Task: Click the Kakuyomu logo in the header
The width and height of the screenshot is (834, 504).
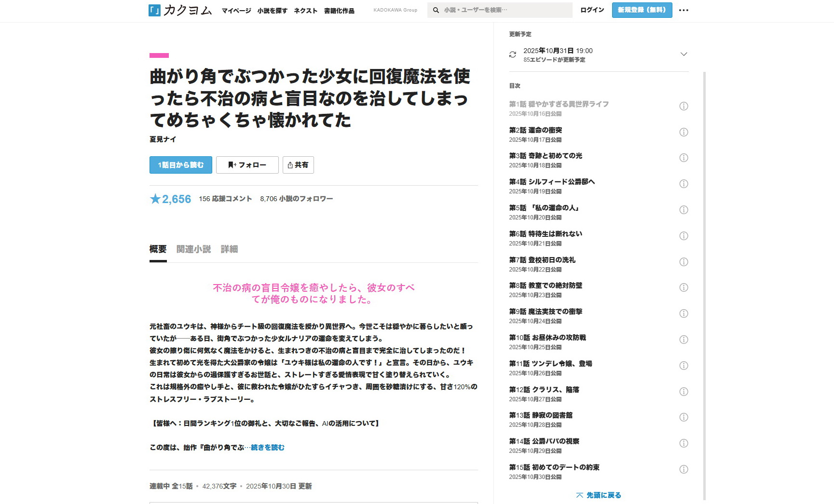Action: click(180, 10)
